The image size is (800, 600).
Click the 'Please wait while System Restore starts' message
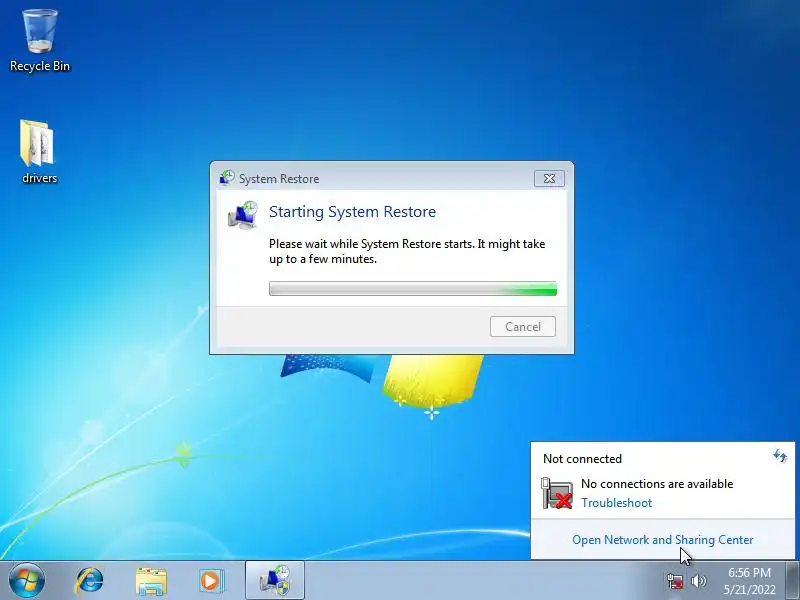tap(407, 251)
